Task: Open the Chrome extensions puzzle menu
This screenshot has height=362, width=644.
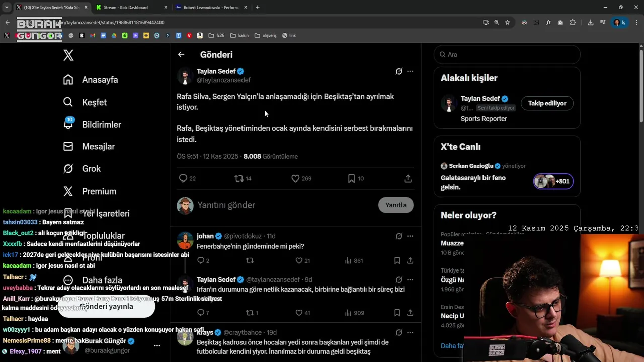Action: 573,22
